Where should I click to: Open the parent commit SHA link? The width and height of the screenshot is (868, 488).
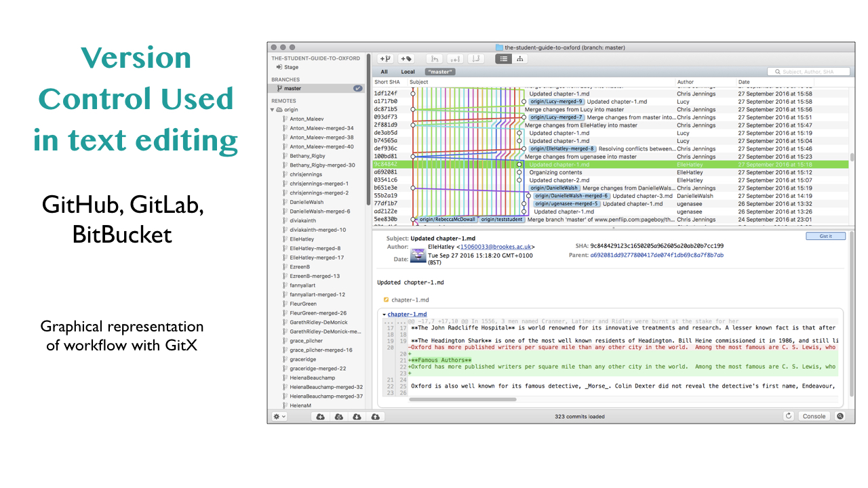(x=657, y=256)
